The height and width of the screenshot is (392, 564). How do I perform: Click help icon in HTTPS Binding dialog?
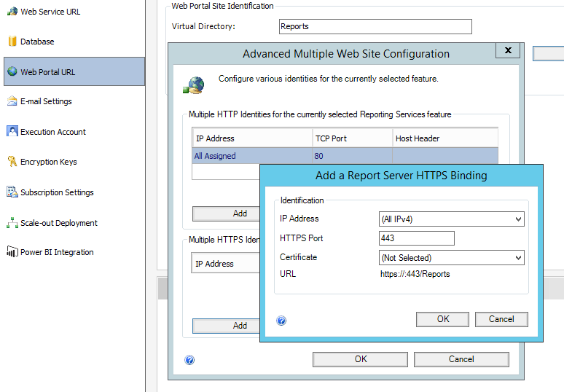point(281,320)
